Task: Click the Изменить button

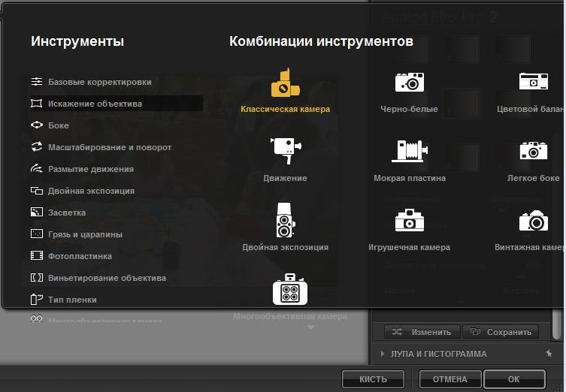Action: click(422, 332)
